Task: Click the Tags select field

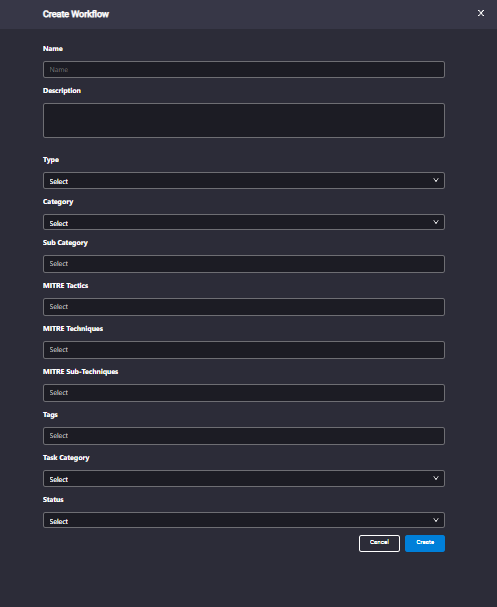Action: coord(244,436)
